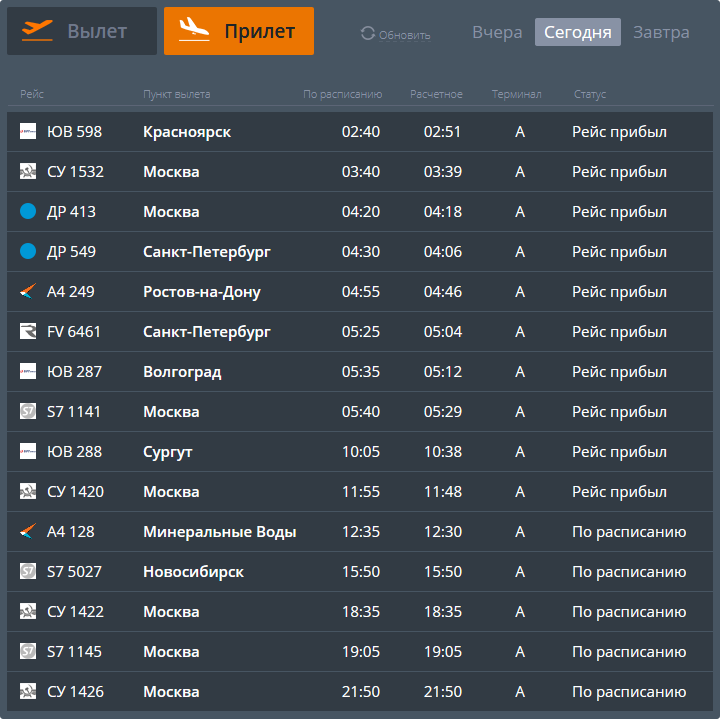
Task: Click the S7 logo beside S7 5027
Action: pyautogui.click(x=28, y=572)
